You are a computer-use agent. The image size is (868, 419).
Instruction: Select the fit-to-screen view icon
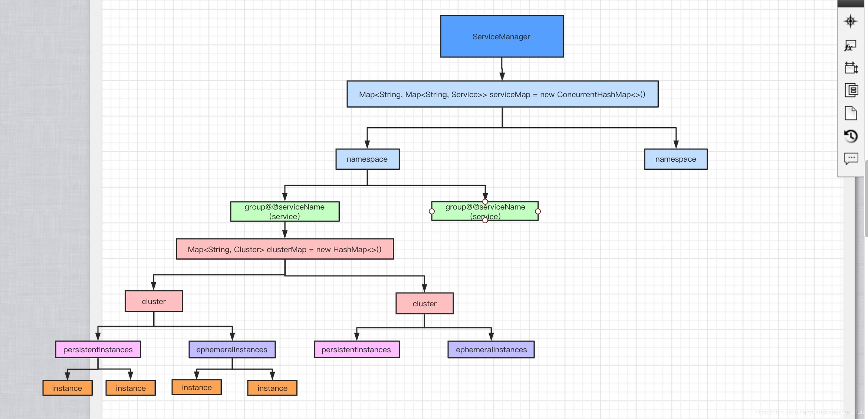(850, 66)
